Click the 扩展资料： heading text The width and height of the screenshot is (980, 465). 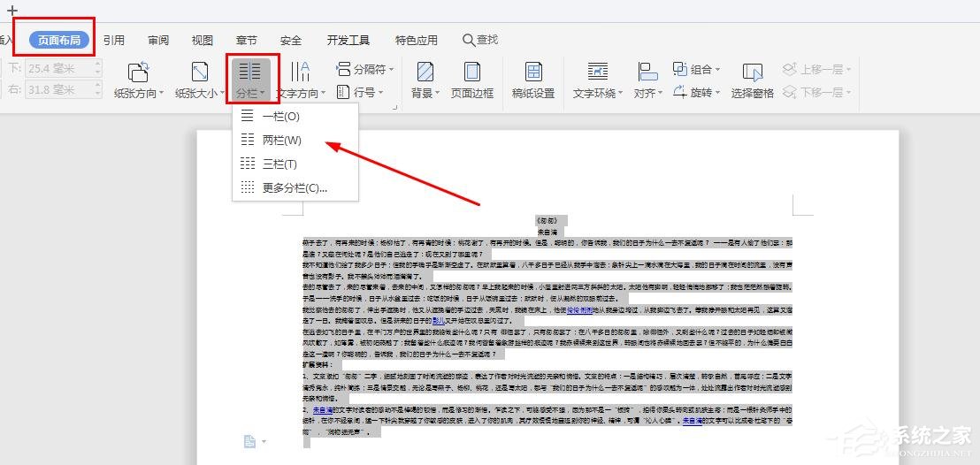click(x=318, y=365)
